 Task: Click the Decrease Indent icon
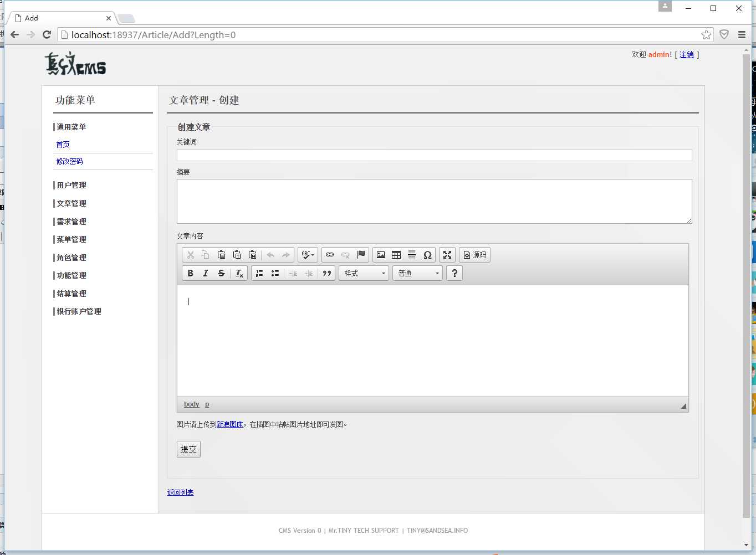point(293,273)
